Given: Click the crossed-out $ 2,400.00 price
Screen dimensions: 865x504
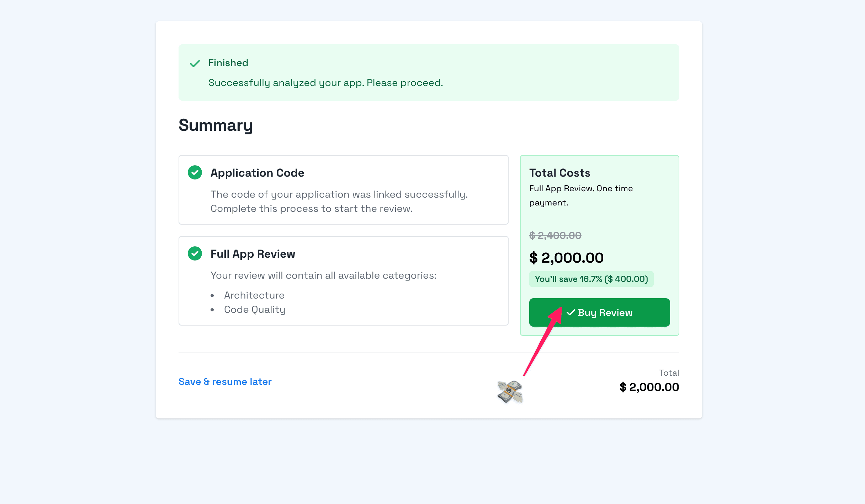Looking at the screenshot, I should 555,235.
